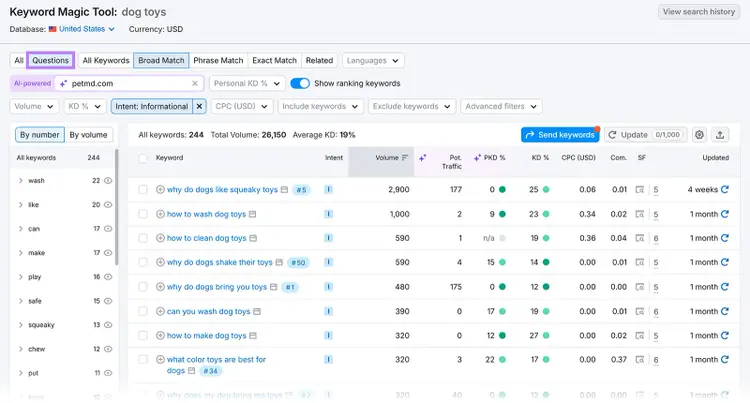Check the select-all keywords checkbox
This screenshot has width=750, height=403.
143,158
